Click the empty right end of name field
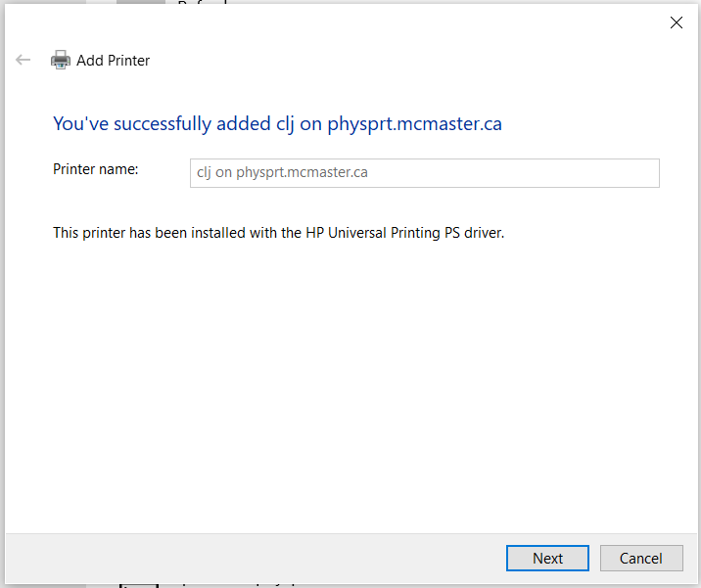The height and width of the screenshot is (588, 701). coord(587,173)
